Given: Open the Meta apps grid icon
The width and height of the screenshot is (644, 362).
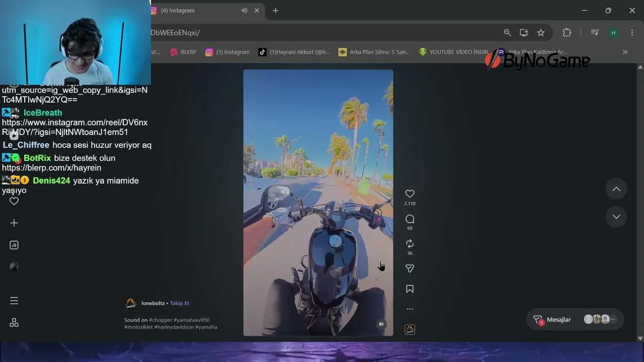Looking at the screenshot, I should pos(14,323).
